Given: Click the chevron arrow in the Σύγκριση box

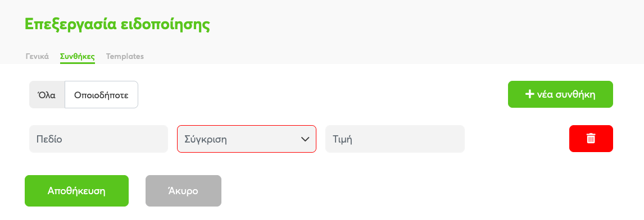Looking at the screenshot, I should click(x=305, y=139).
